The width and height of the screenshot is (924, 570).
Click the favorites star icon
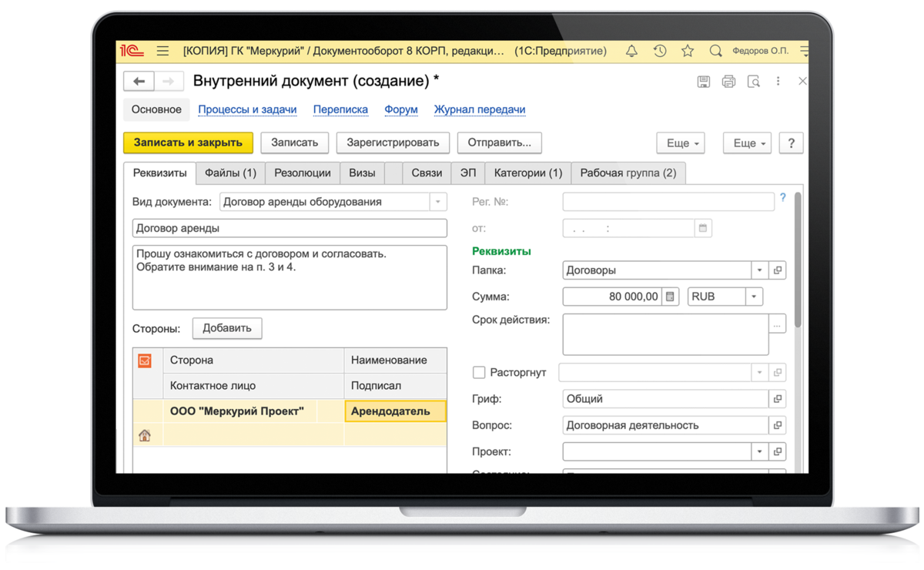[688, 52]
